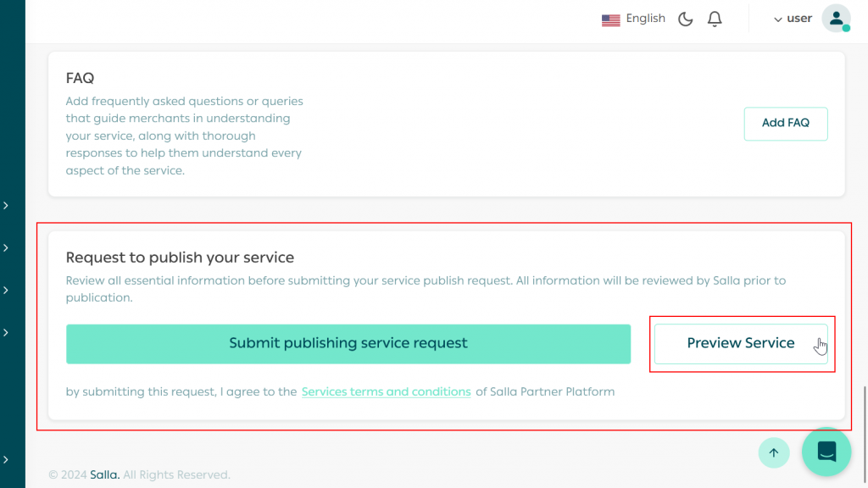
Task: Open notifications via the bell icon
Action: pyautogui.click(x=715, y=19)
